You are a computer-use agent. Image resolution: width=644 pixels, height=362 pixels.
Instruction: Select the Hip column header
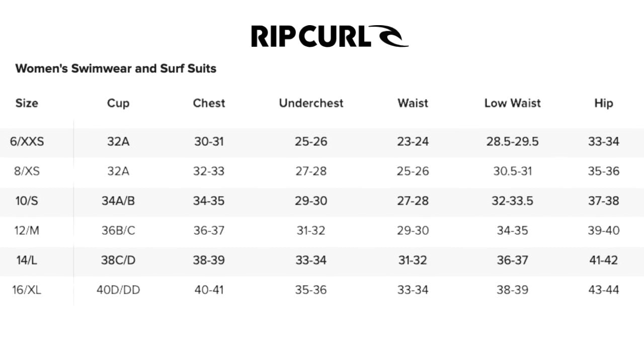(x=603, y=103)
